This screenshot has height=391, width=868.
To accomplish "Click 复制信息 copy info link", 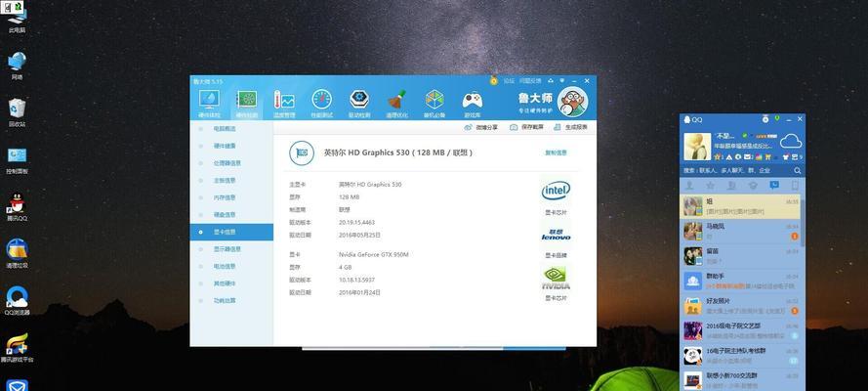I will pyautogui.click(x=556, y=152).
